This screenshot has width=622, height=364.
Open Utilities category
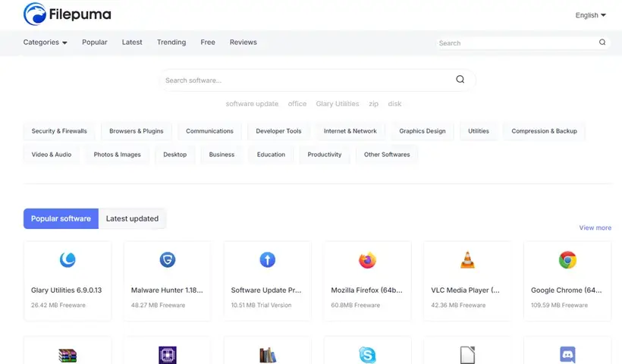pyautogui.click(x=479, y=131)
